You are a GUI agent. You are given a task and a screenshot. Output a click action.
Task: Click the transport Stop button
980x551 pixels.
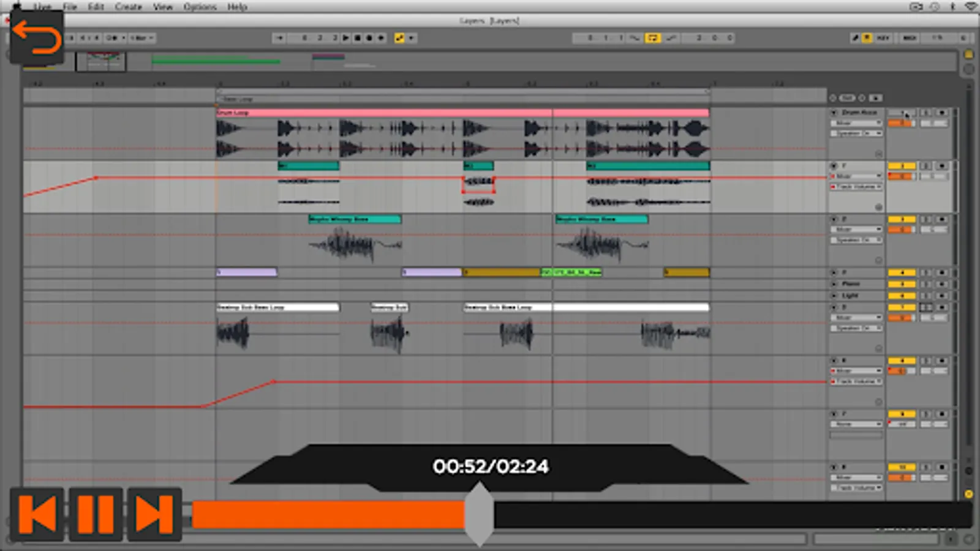[x=358, y=38]
